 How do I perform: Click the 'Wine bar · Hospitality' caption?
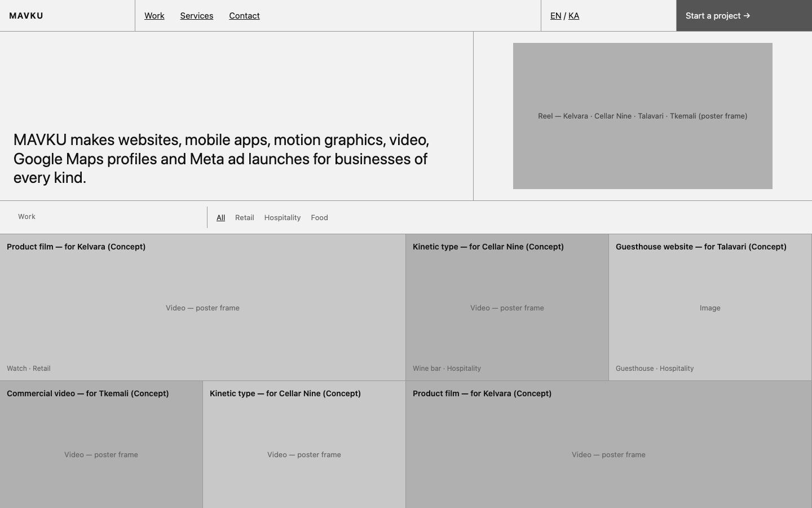pos(447,369)
